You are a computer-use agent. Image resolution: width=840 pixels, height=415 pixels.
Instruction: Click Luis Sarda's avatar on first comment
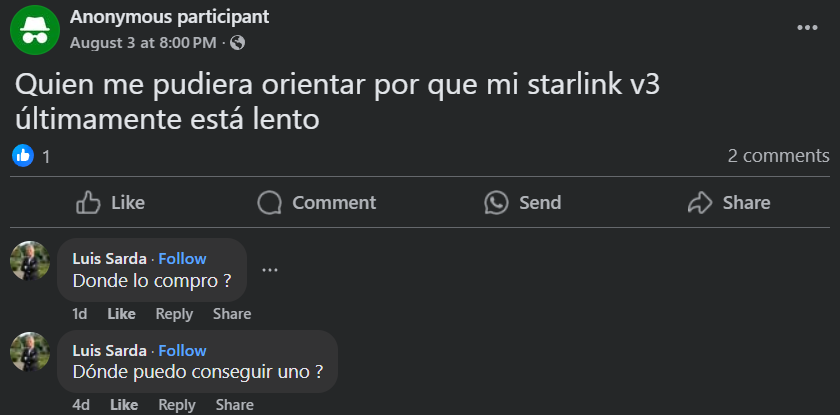(x=30, y=261)
